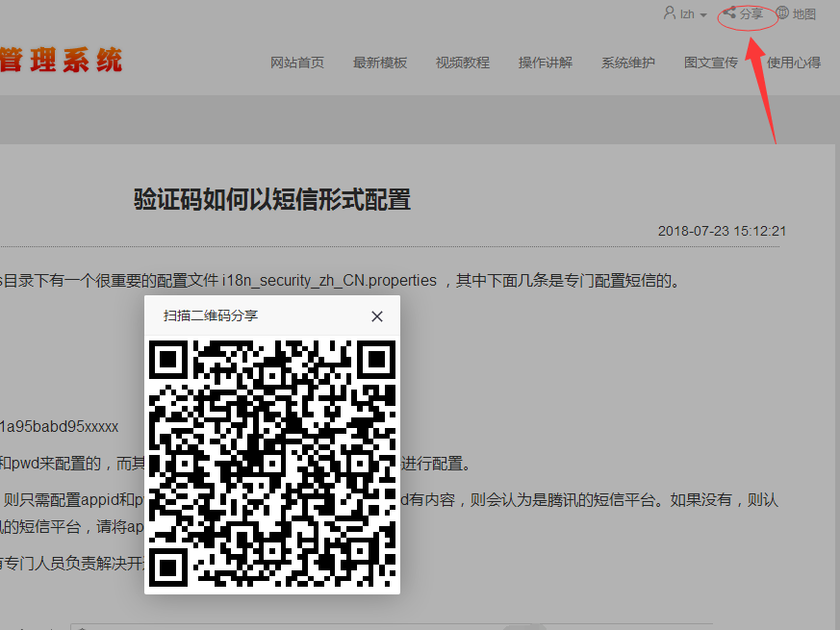Click the QR code image in popup
This screenshot has width=840, height=630.
point(272,464)
